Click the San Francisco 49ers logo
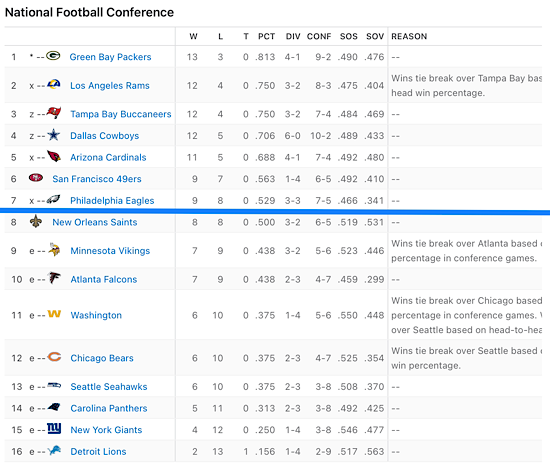Image resolution: width=550 pixels, height=467 pixels. pos(36,178)
